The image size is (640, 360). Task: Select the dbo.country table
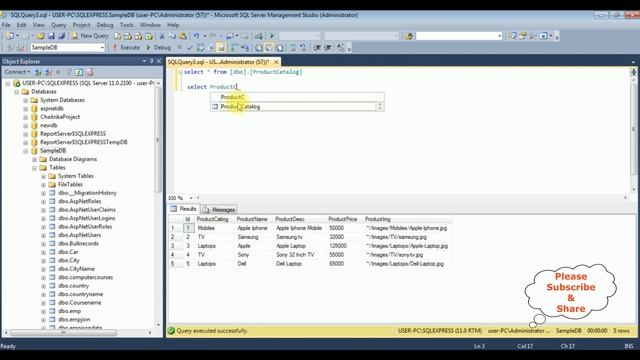point(73,286)
